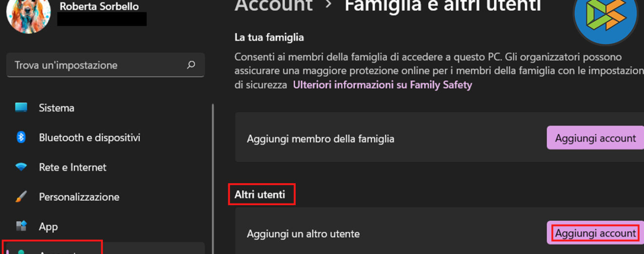
Task: Click the breadcrumb chevron separator
Action: 328,4
